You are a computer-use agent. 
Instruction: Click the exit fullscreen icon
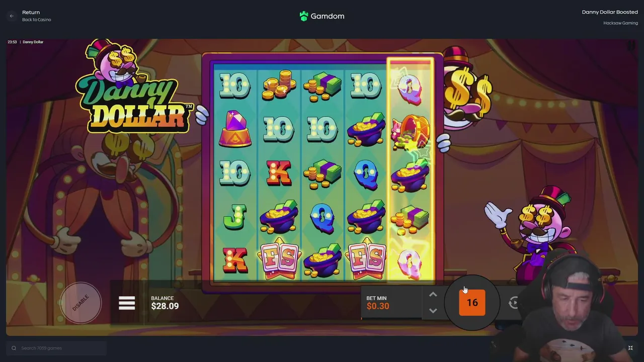tap(630, 348)
